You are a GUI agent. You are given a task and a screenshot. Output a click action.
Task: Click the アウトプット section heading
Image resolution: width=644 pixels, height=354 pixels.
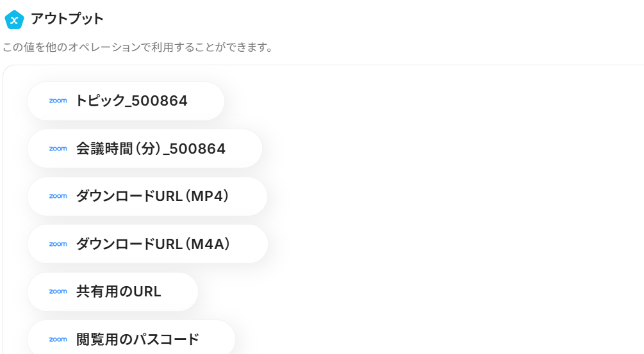click(67, 19)
